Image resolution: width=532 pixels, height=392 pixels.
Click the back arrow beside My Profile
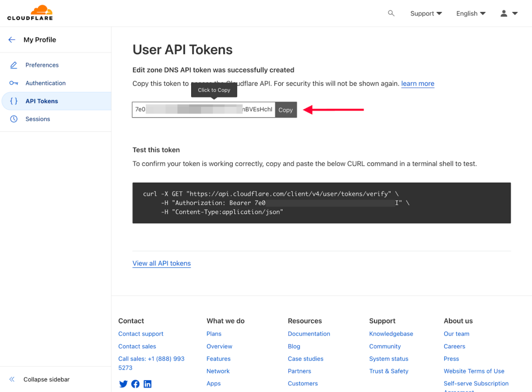pyautogui.click(x=12, y=40)
